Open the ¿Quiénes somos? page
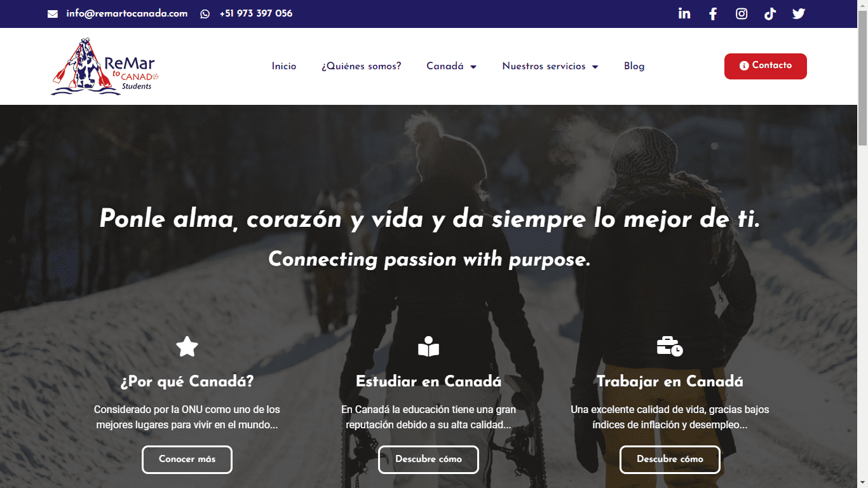Screen dimensions: 868x488 coord(361,66)
